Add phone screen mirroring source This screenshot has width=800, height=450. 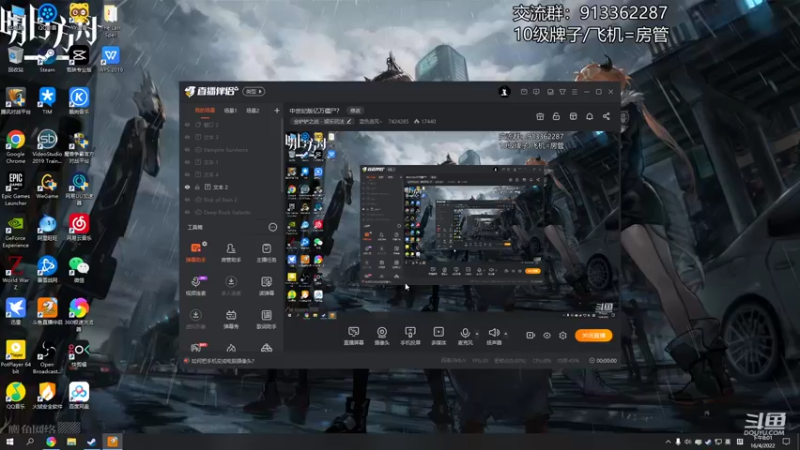tap(410, 336)
